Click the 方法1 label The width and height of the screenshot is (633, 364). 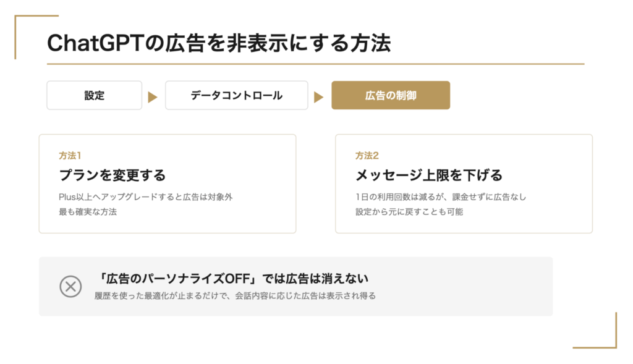click(70, 155)
